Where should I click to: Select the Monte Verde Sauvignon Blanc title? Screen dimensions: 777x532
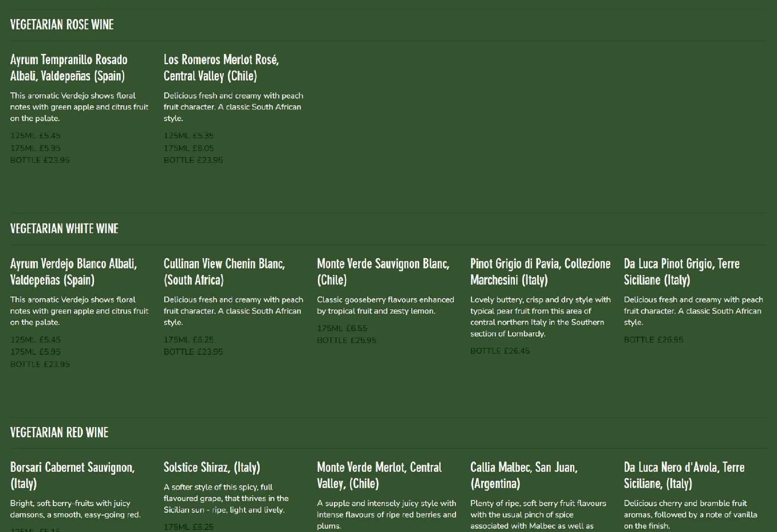[x=383, y=272]
